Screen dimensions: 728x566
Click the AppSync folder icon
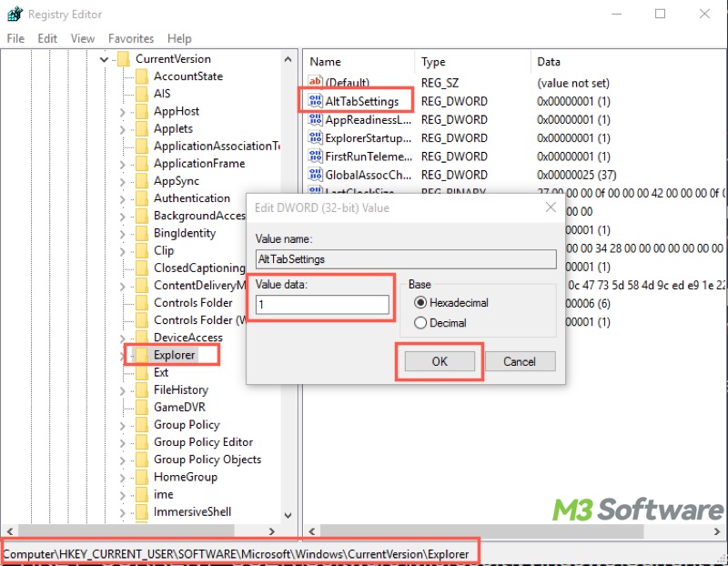pos(142,180)
